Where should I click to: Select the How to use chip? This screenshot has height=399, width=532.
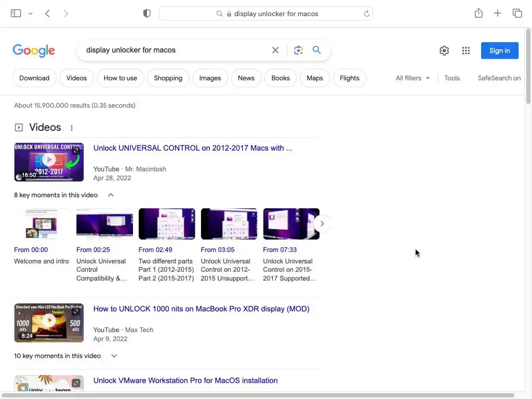(120, 78)
